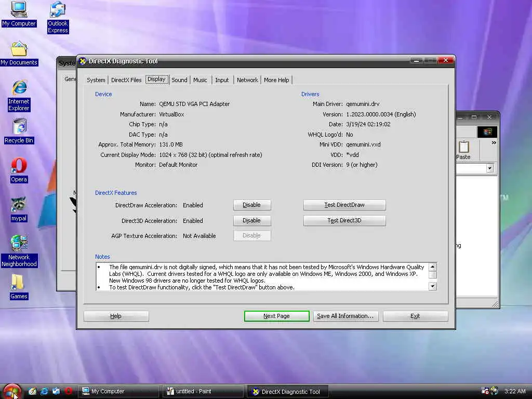The width and height of the screenshot is (532, 399).
Task: Click the date 3/19/24 02:19:02
Action: point(368,124)
